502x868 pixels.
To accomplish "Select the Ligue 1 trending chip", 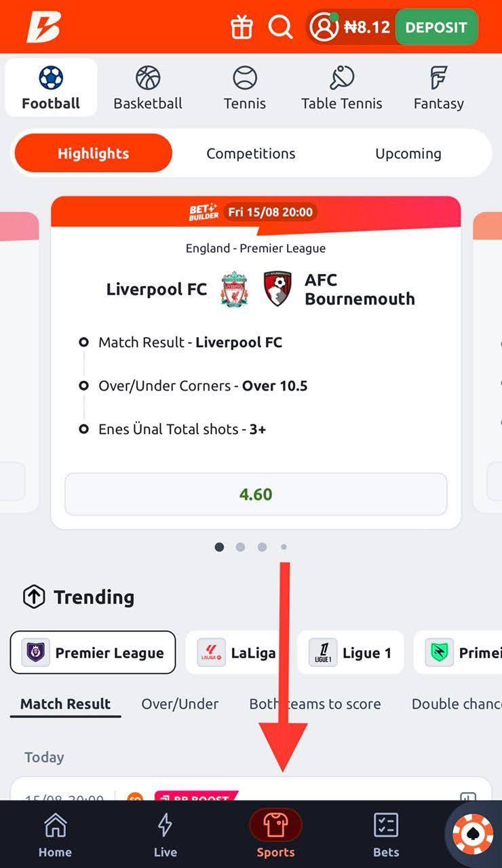I will [x=350, y=653].
